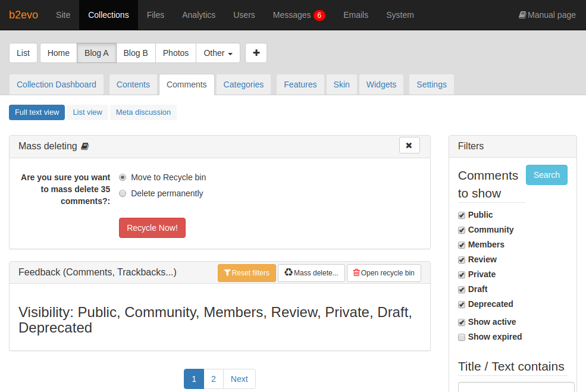The height and width of the screenshot is (392, 586).
Task: Uncheck the Deprecated visibility filter
Action: point(462,305)
